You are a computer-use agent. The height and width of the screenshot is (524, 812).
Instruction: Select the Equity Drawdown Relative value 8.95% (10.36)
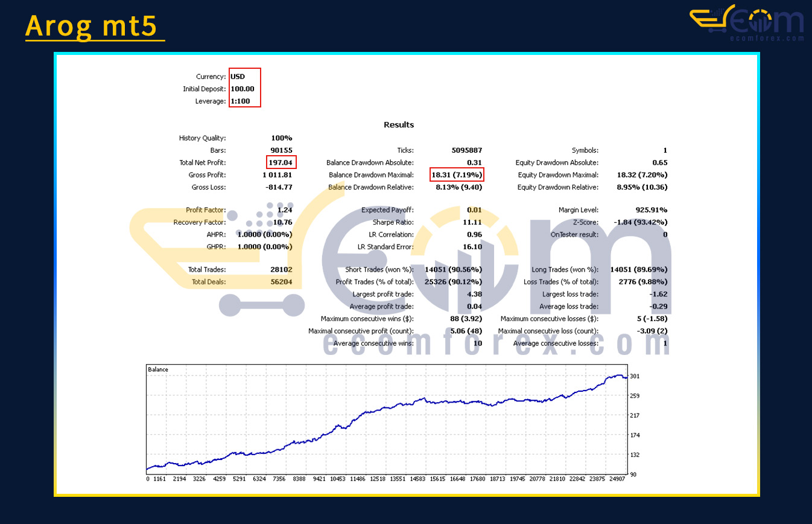(x=642, y=187)
